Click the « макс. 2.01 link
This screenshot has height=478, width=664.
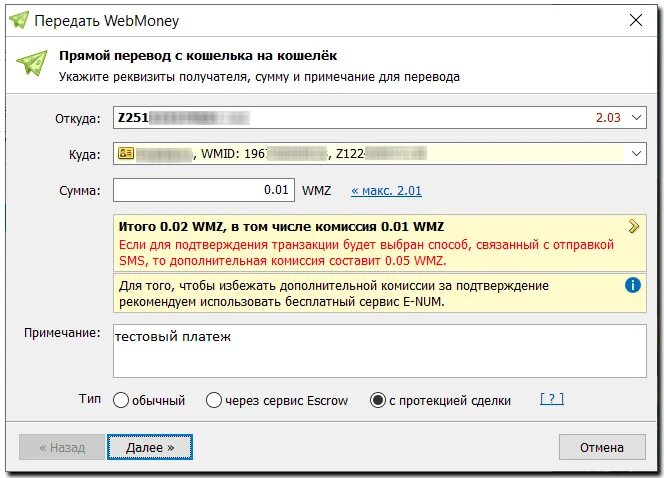pyautogui.click(x=386, y=191)
